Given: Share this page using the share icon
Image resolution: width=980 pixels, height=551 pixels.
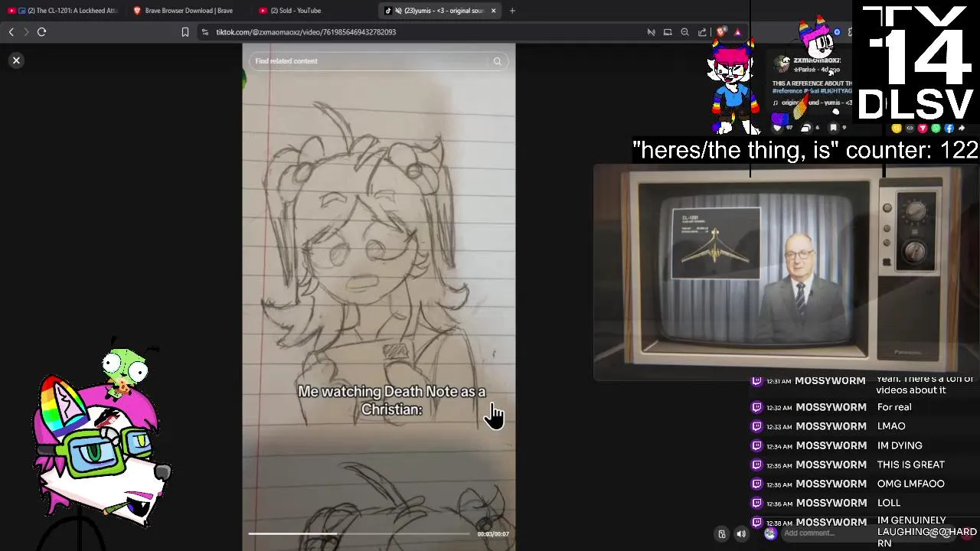Looking at the screenshot, I should [x=702, y=32].
